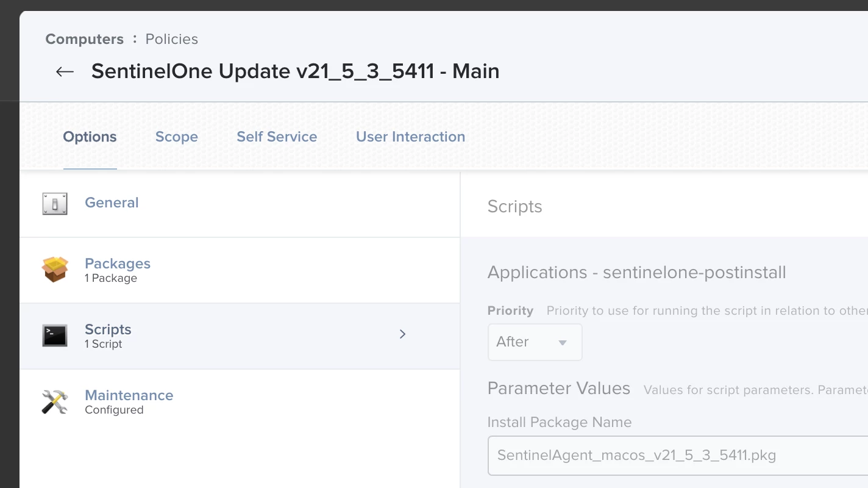This screenshot has height=488, width=868.
Task: Open the Scripts payload label
Action: 108,329
